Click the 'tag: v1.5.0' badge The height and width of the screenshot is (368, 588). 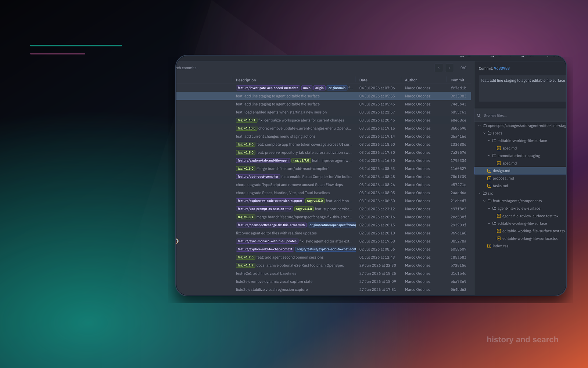[x=315, y=201]
